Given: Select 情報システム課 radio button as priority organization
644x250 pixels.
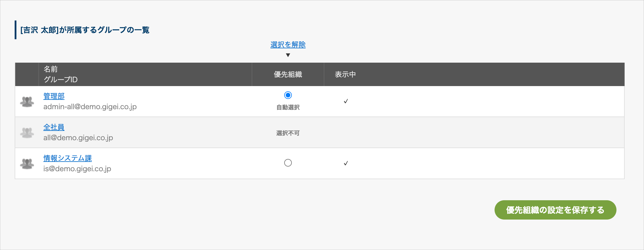Looking at the screenshot, I should [x=288, y=163].
